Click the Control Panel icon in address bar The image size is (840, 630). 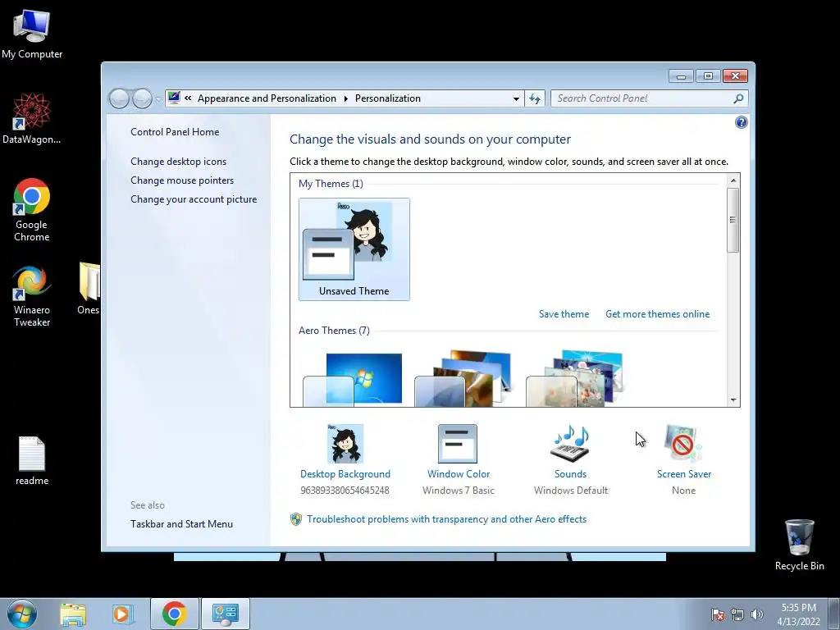coord(174,98)
